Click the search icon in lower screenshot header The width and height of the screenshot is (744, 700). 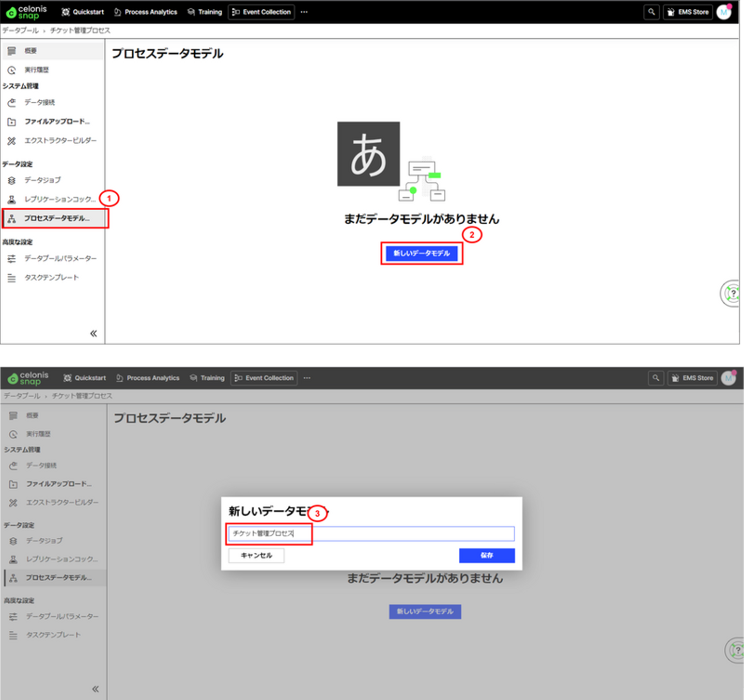656,378
